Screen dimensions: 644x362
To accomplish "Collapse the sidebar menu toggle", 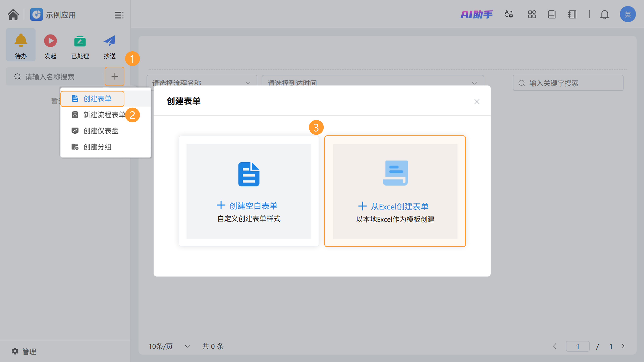I will (x=119, y=15).
